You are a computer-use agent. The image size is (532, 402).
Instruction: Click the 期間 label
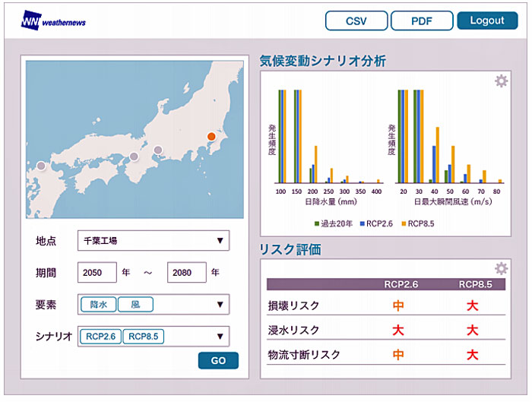pos(46,272)
